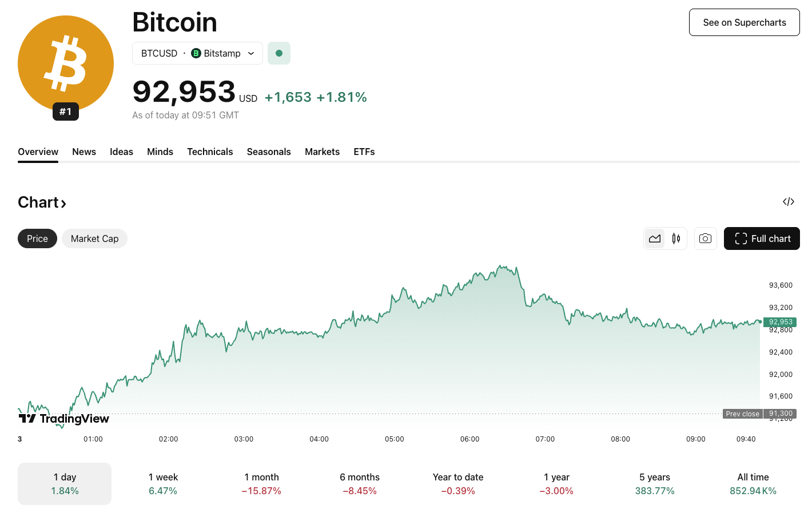Viewport: 812px width, 509px height.
Task: Click the green market status indicator
Action: tap(279, 53)
